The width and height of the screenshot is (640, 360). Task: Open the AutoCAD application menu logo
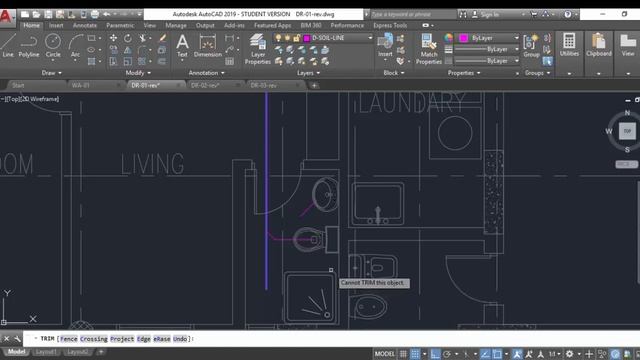point(7,17)
